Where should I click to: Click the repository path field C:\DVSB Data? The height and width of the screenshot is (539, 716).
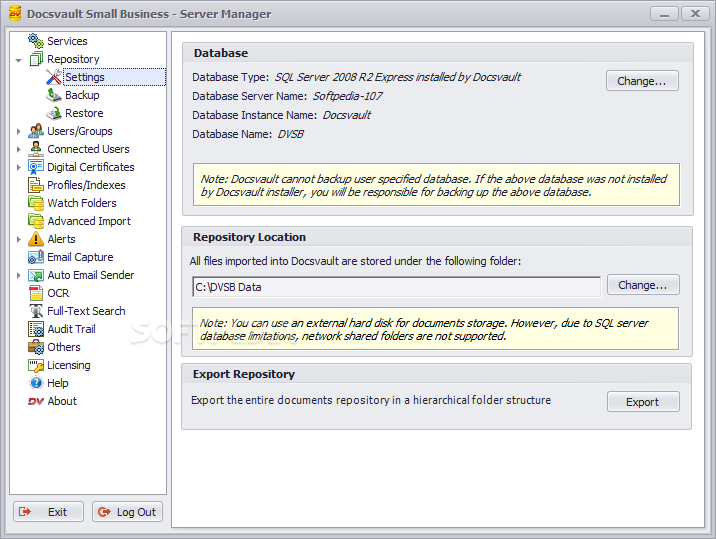point(396,287)
